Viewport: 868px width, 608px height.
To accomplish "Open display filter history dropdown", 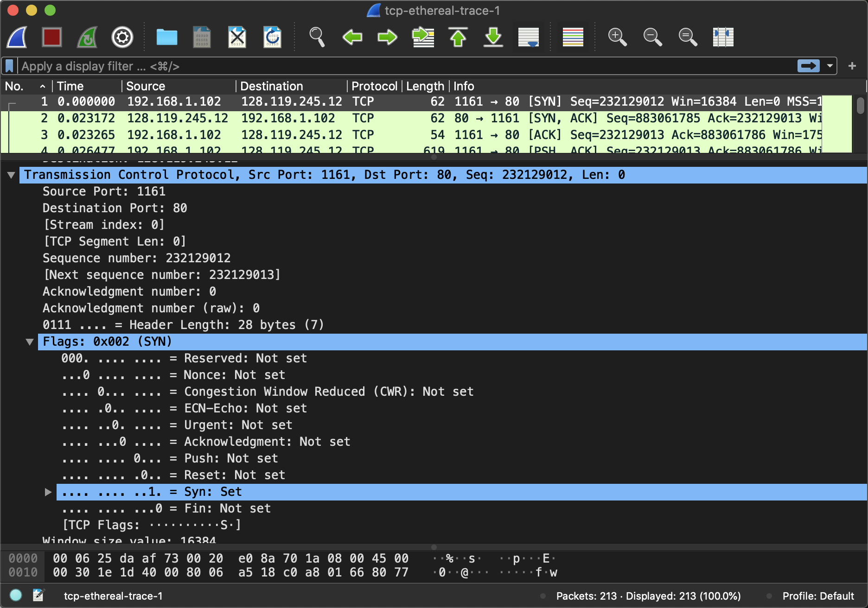I will coord(830,66).
